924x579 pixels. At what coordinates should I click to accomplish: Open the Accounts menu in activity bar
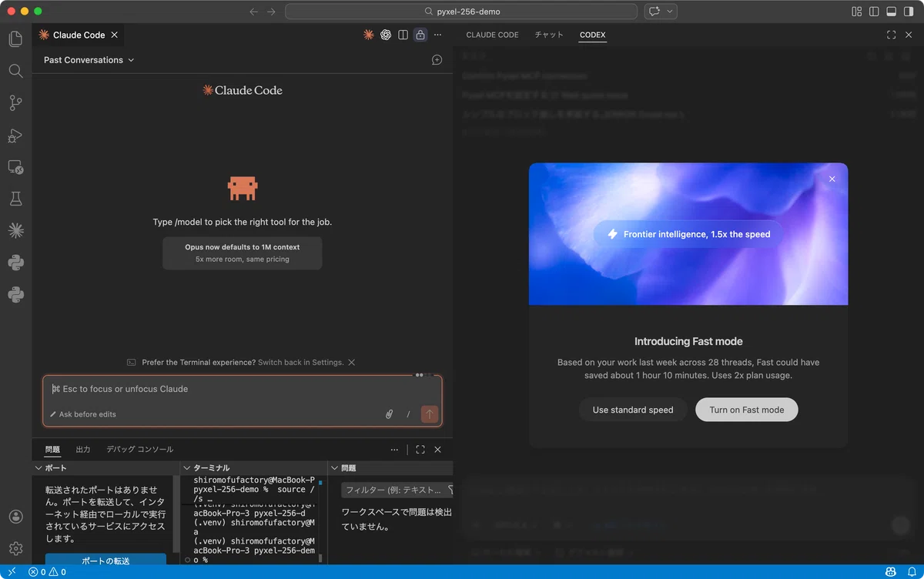click(15, 517)
